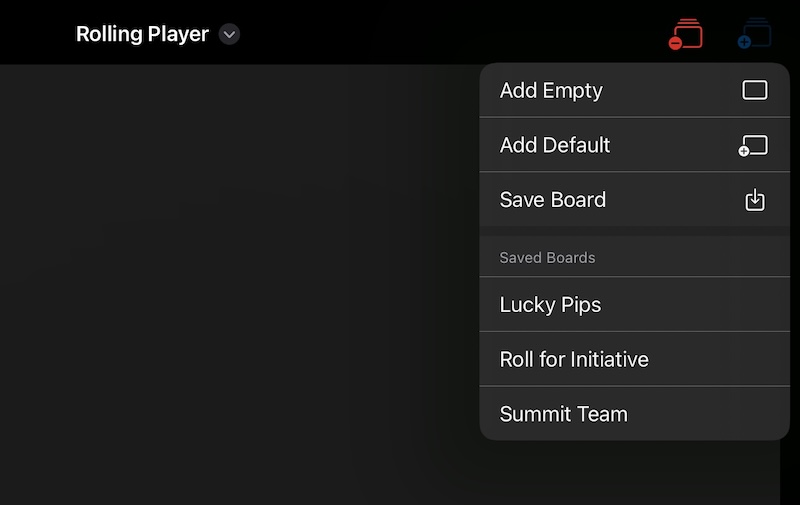800x505 pixels.
Task: Click the plus badge on the blue board icon
Action: coord(743,43)
